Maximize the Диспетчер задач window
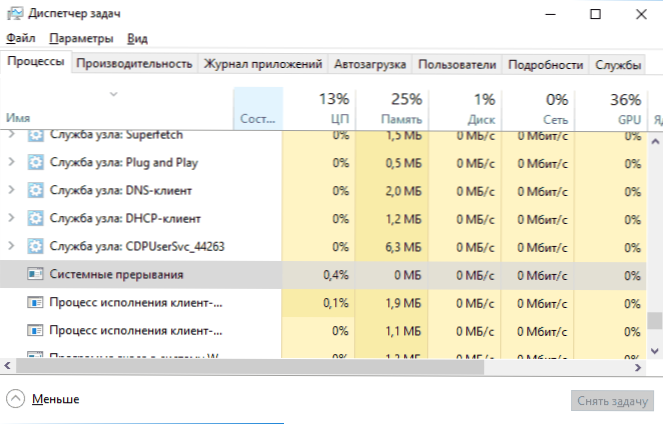The width and height of the screenshot is (663, 424). click(595, 14)
